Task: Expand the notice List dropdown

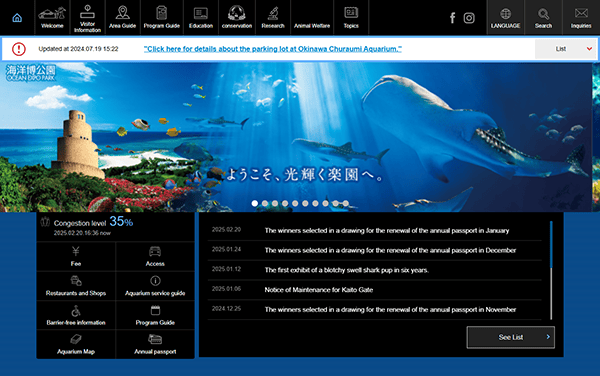Action: (566, 49)
